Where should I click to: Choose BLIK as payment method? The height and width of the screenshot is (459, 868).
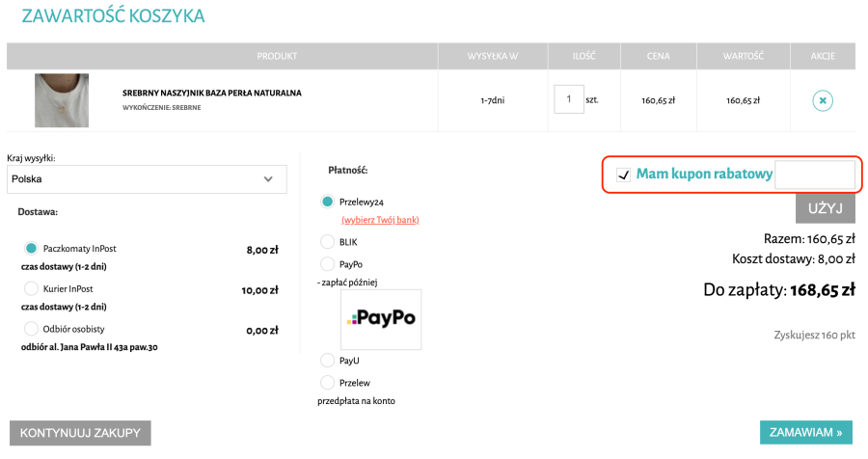pos(328,242)
